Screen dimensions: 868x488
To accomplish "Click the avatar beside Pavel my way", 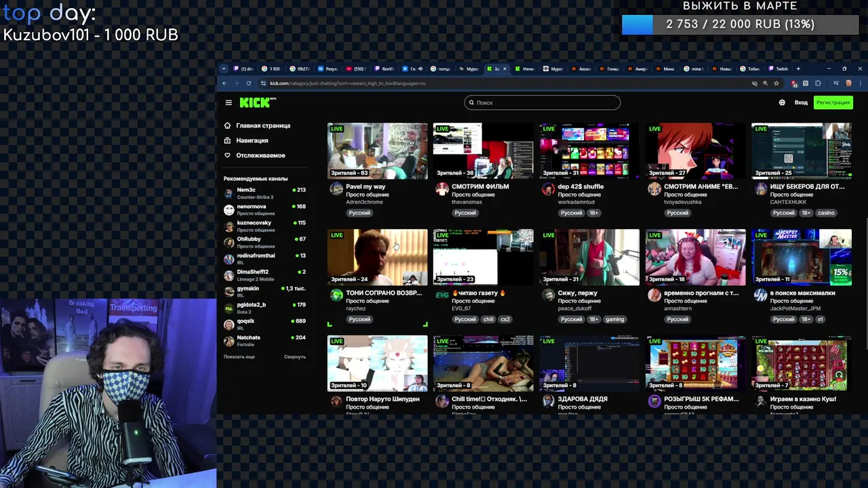I will click(x=336, y=188).
